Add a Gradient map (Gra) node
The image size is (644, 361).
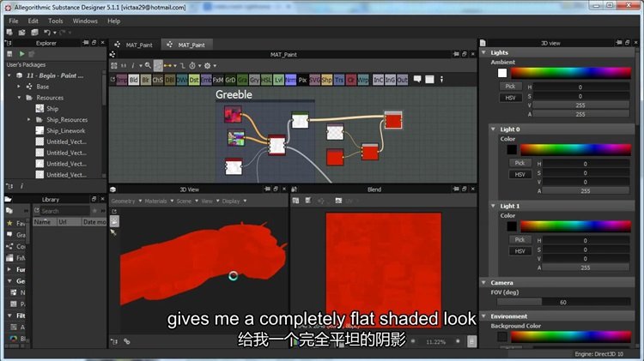pos(242,80)
